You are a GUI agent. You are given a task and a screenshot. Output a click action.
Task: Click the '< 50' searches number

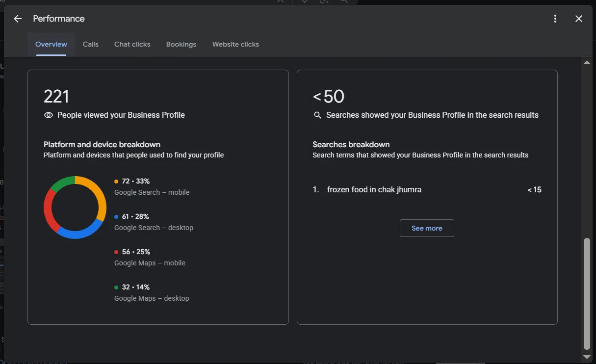tap(329, 97)
